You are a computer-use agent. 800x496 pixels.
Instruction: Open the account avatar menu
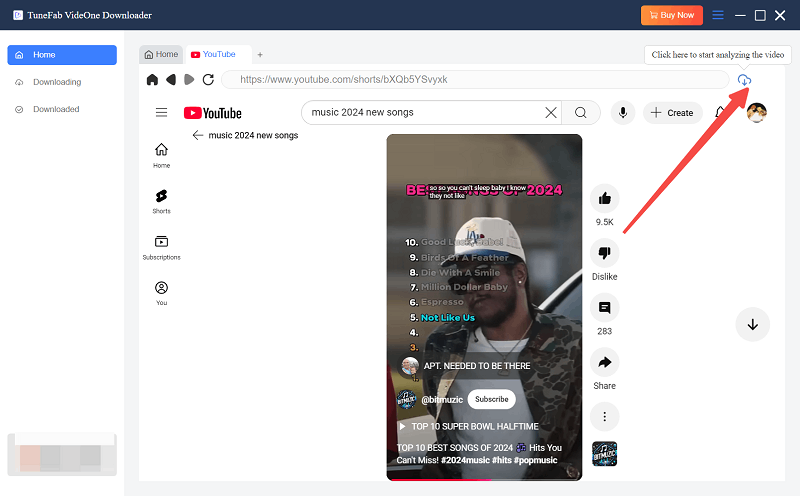pos(757,112)
